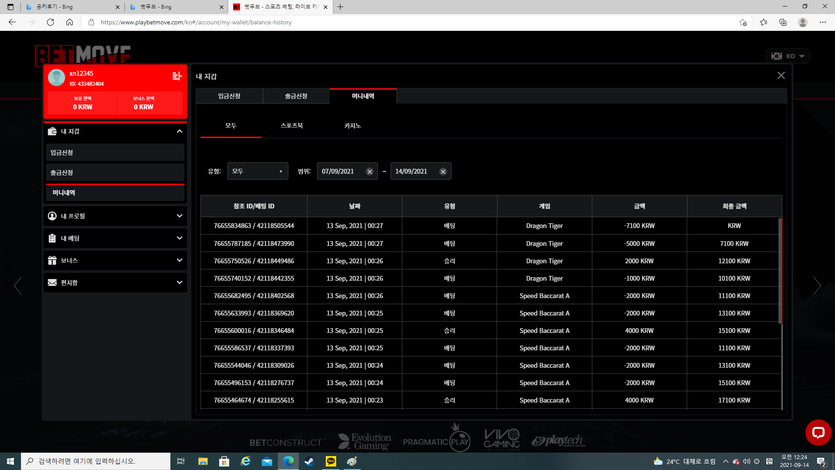Close the 내 지갑 wallet dialog
Viewport: 835px width, 470px height.
coord(781,76)
